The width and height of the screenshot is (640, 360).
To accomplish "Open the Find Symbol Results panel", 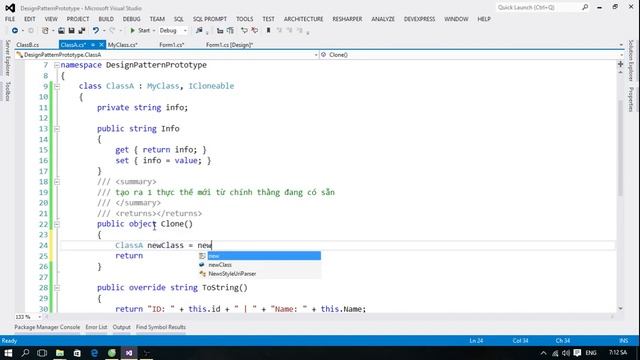I will coord(161,327).
